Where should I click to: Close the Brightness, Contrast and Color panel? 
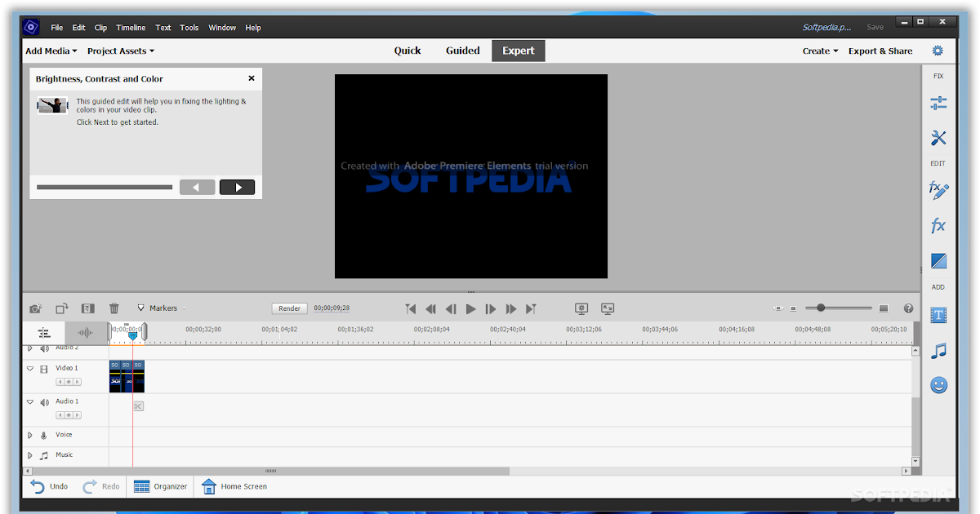(x=252, y=78)
